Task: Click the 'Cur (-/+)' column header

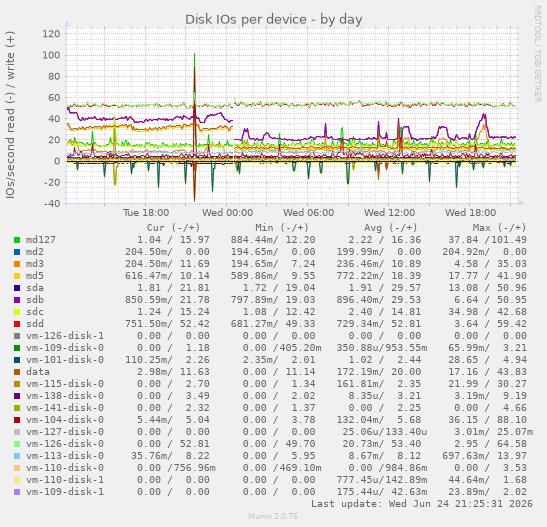Action: tap(173, 228)
